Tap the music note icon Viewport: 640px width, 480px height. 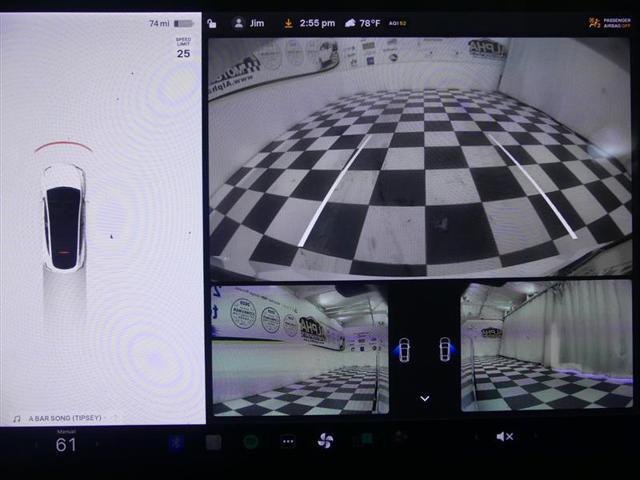(x=17, y=419)
